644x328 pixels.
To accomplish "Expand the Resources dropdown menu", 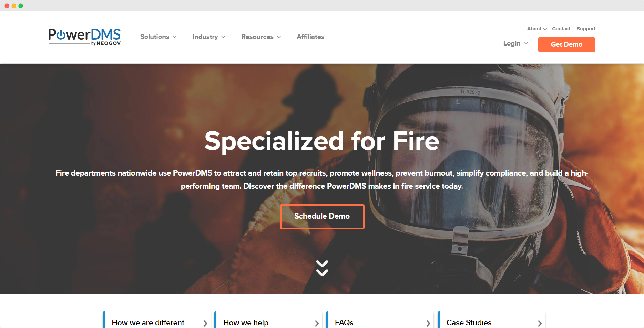I will [x=261, y=37].
